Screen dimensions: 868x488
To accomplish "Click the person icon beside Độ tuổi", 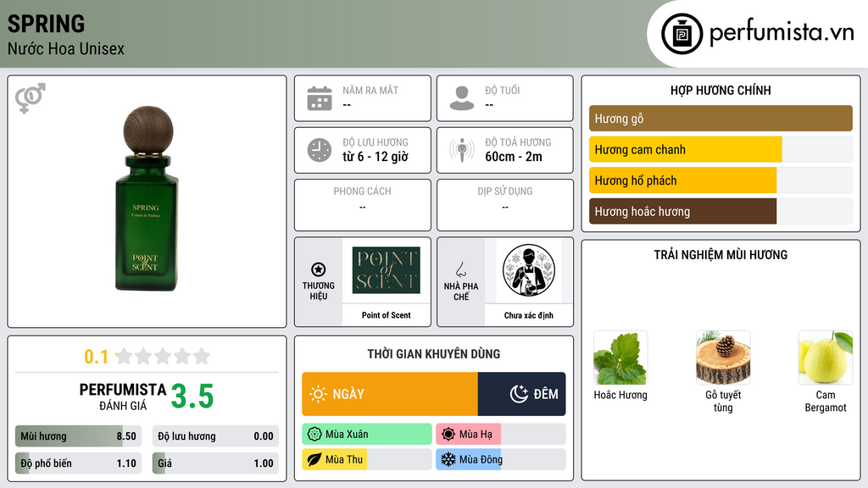I will click(x=462, y=98).
